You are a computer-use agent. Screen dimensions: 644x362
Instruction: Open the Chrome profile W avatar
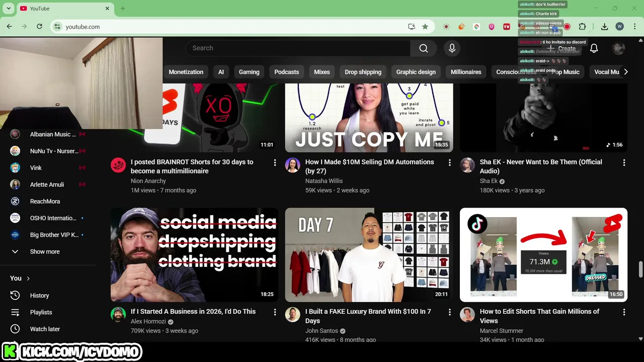tap(619, 27)
